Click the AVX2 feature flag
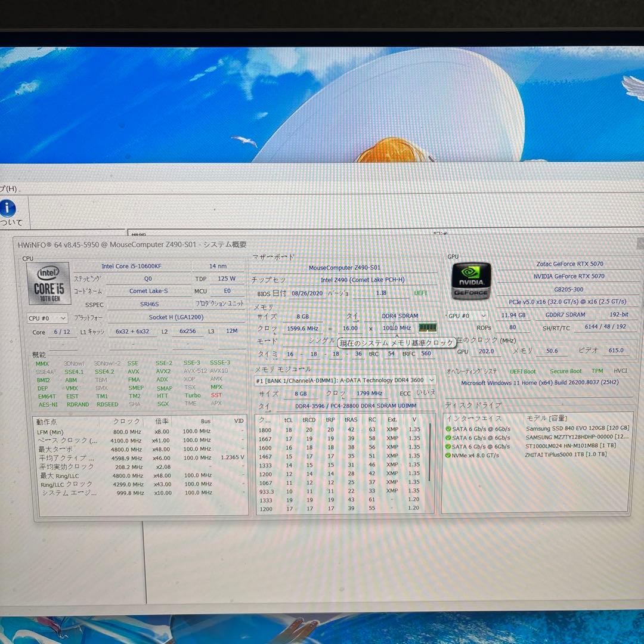 (163, 371)
